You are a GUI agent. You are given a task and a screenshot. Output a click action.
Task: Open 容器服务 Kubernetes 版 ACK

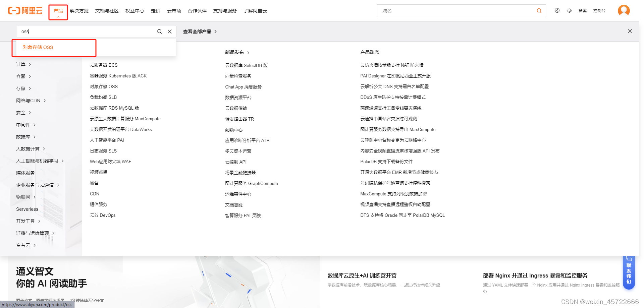[x=118, y=76]
